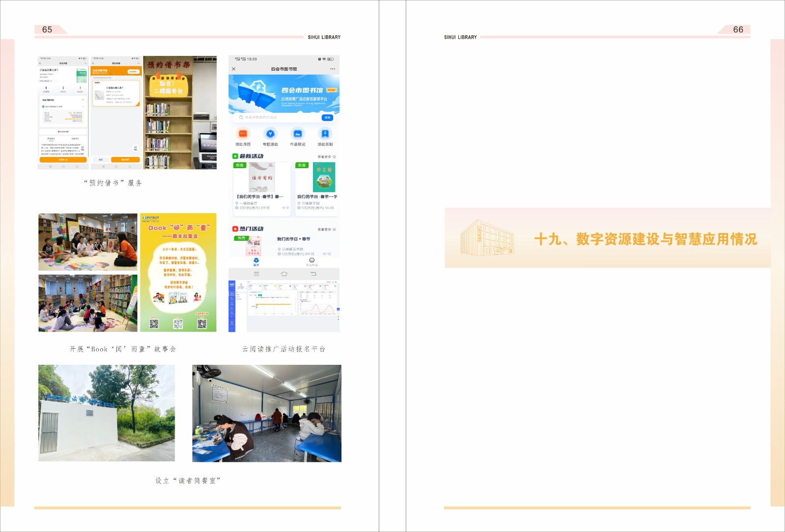Expand 查看更多 next to 热门活动
Image resolution: width=785 pixels, height=532 pixels.
tap(326, 229)
